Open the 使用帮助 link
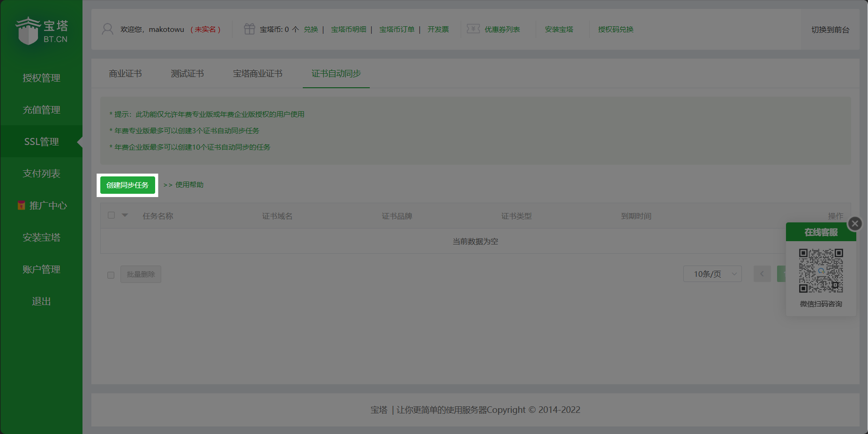 pyautogui.click(x=189, y=185)
